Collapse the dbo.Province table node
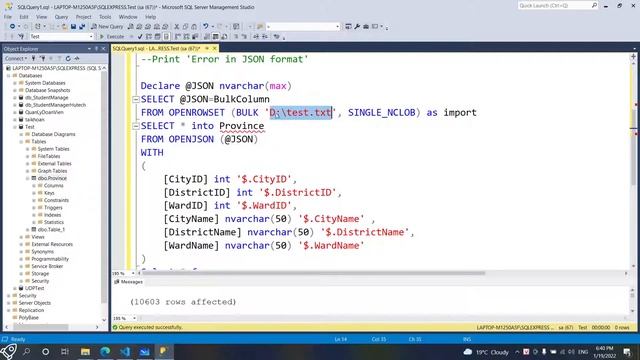 click(28, 178)
